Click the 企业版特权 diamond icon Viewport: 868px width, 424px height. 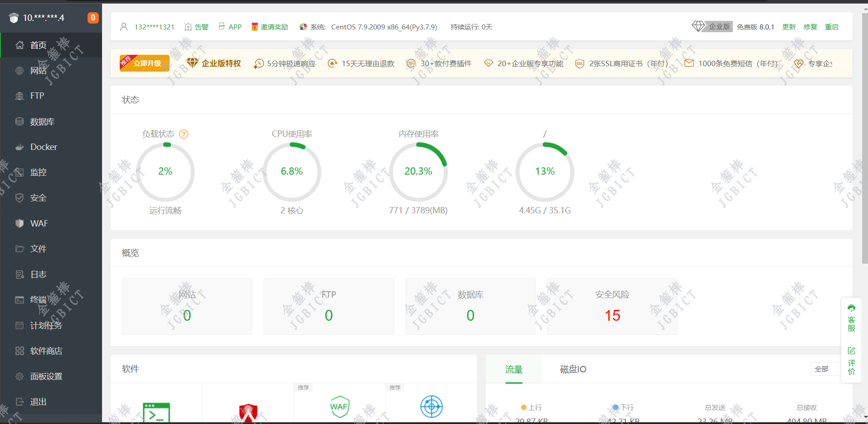point(192,63)
